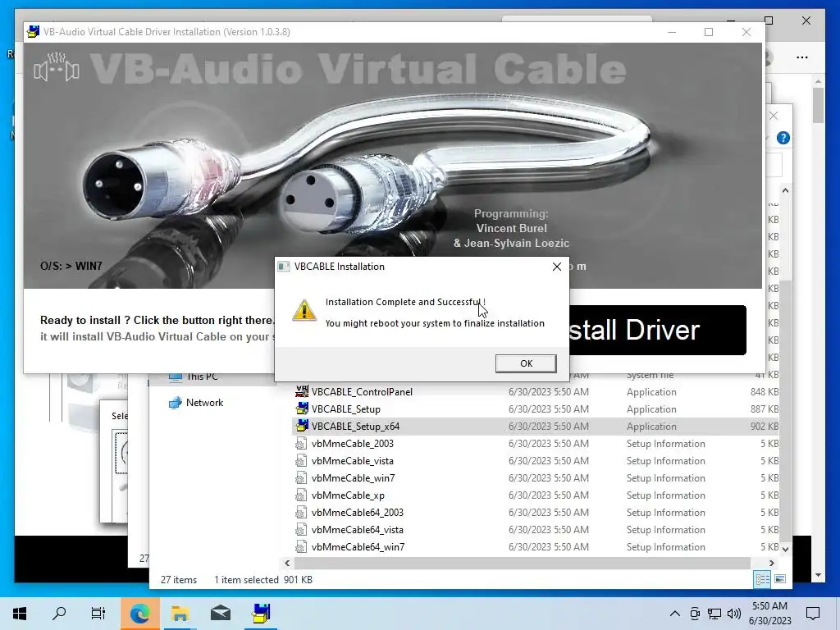Show hidden system tray icons
840x630 pixels.
tap(675, 614)
